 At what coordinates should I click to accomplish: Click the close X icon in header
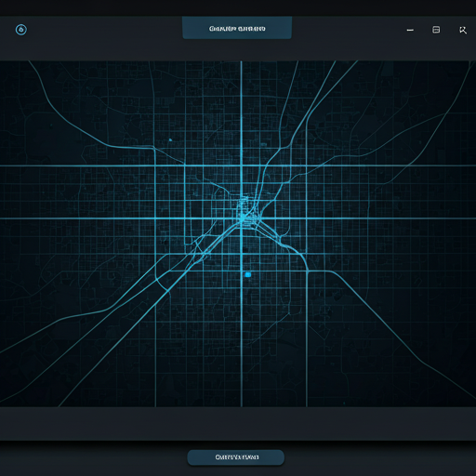click(x=463, y=30)
